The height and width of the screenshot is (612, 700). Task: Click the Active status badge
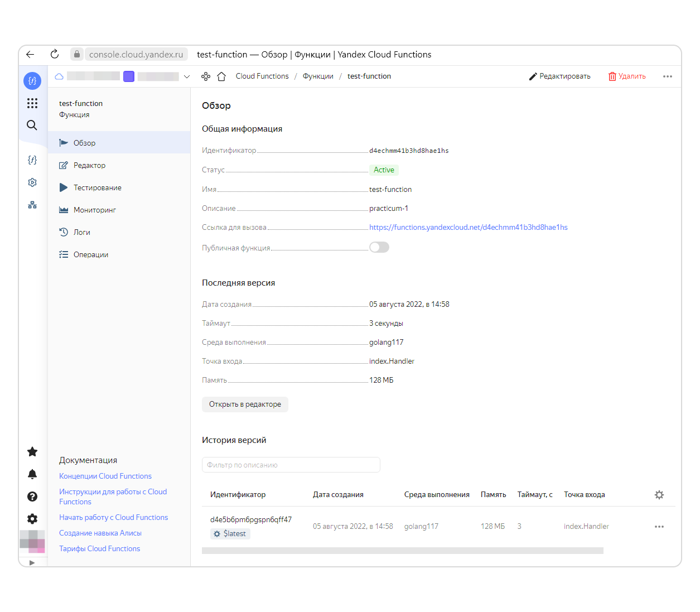tap(384, 170)
